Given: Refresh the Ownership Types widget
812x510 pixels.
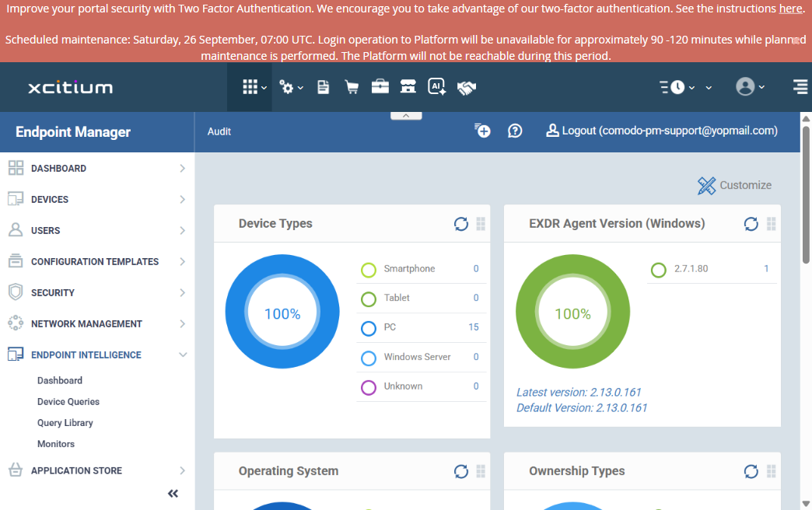Looking at the screenshot, I should [x=751, y=471].
